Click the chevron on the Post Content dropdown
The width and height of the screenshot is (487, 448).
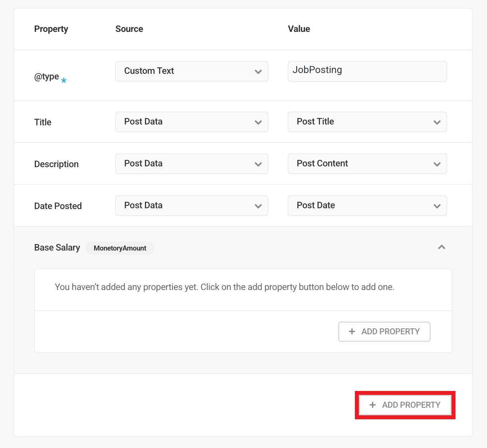(437, 164)
